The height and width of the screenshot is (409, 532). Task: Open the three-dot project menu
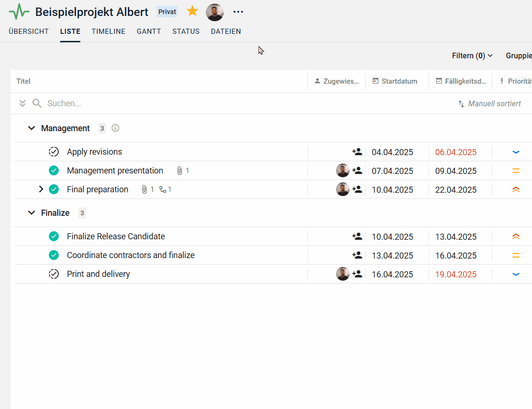pos(238,12)
